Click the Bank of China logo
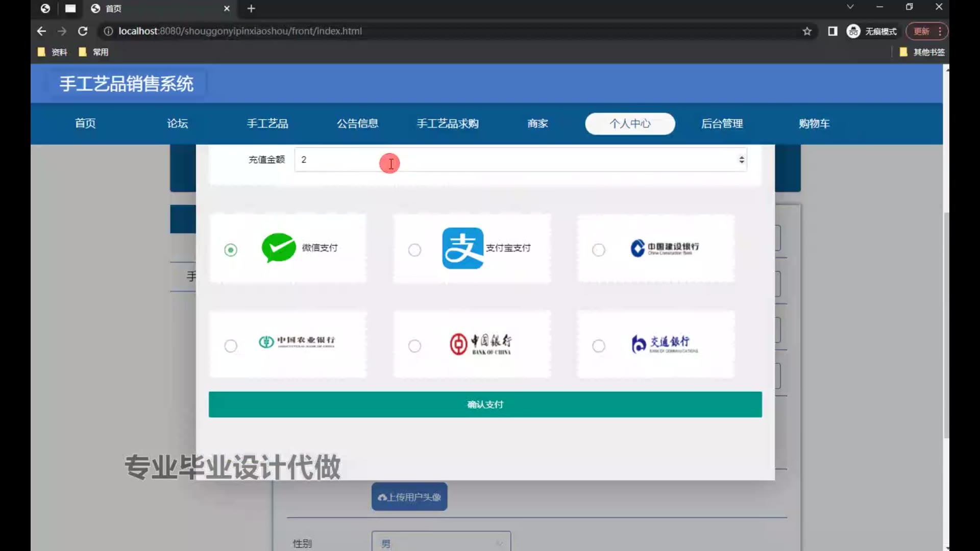The image size is (980, 551). 480,344
